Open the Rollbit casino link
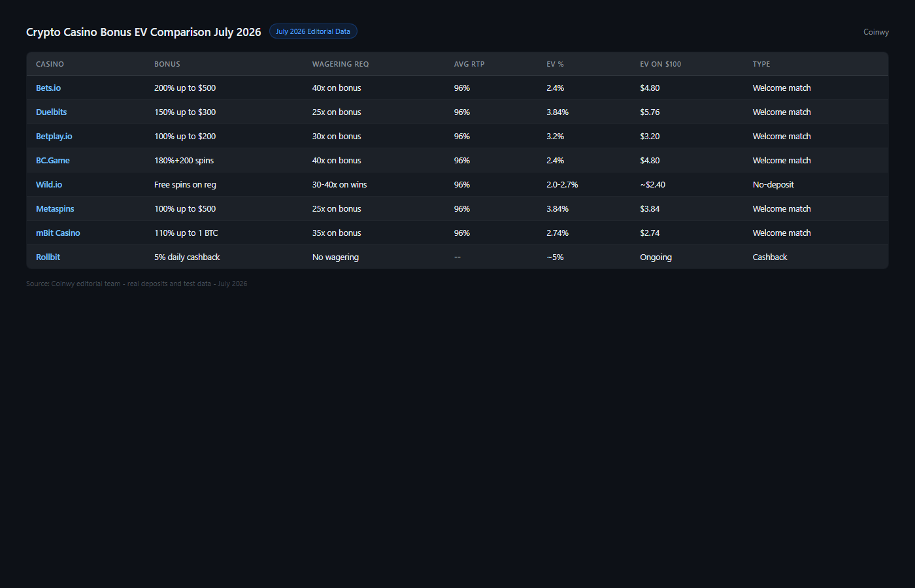915x588 pixels. click(48, 257)
